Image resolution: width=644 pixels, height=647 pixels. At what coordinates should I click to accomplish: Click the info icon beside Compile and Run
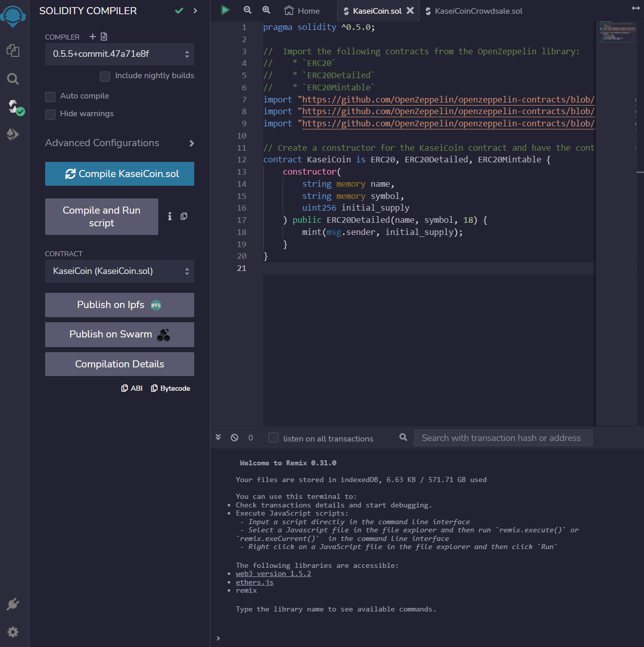[x=170, y=216]
